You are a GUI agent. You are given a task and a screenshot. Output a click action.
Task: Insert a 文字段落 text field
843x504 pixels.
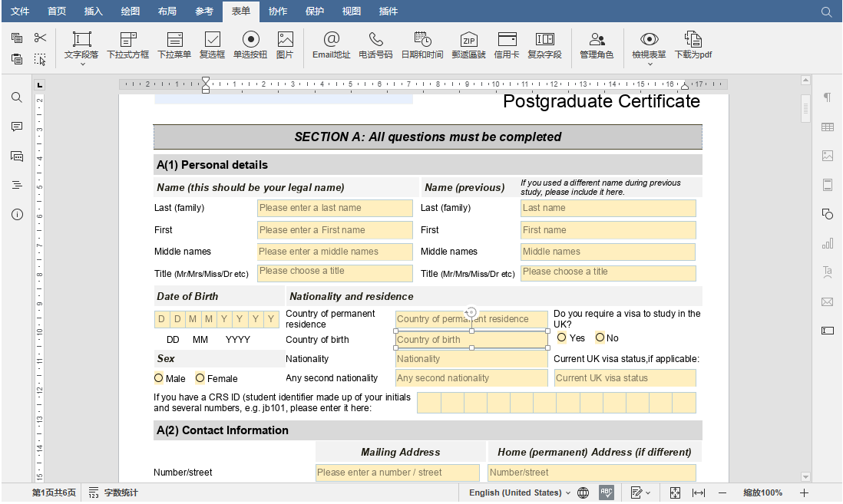(x=81, y=44)
